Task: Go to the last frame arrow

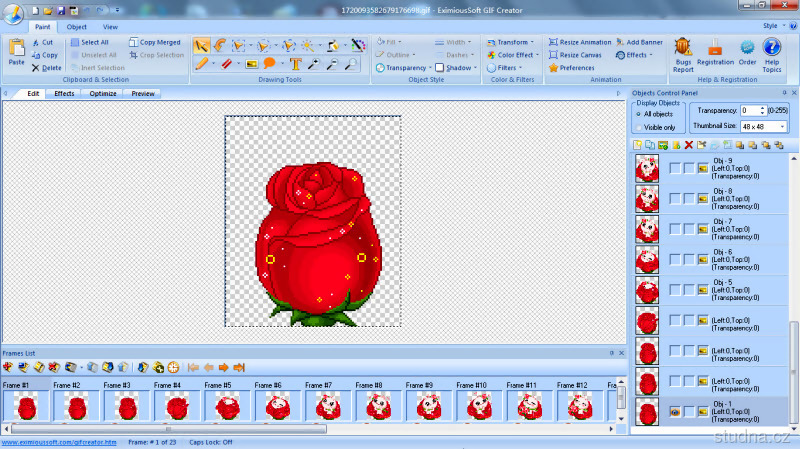Action: (x=239, y=367)
